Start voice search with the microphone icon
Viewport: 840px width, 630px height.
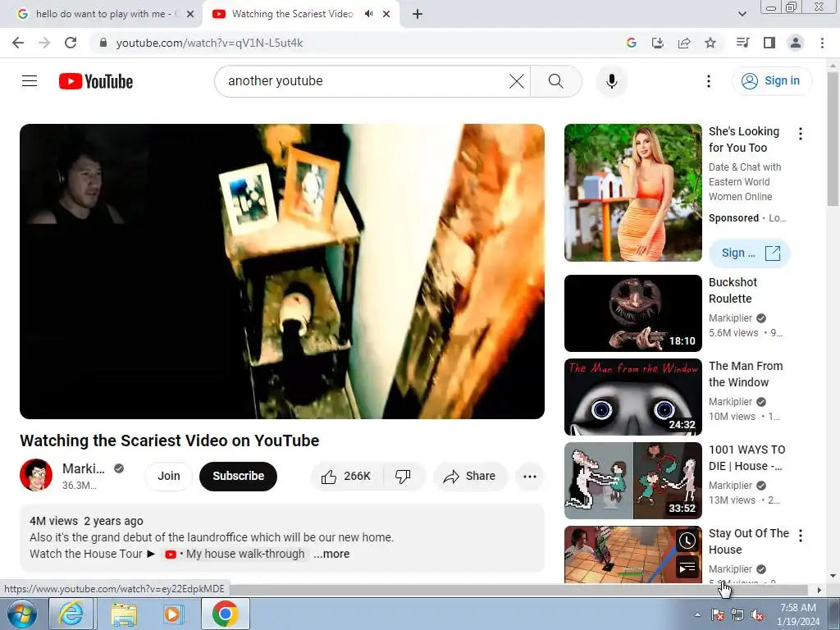pos(611,81)
